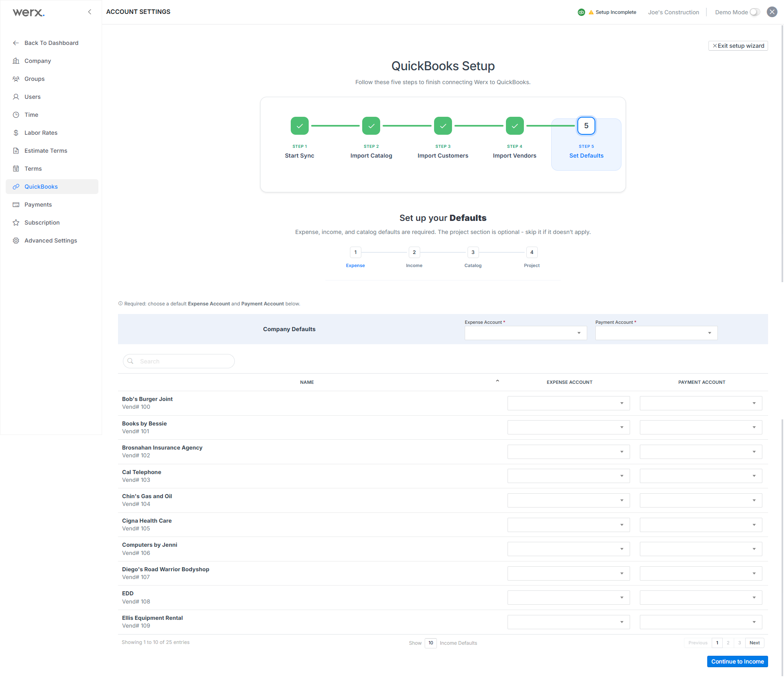Open Advanced Settings in sidebar

tap(52, 241)
